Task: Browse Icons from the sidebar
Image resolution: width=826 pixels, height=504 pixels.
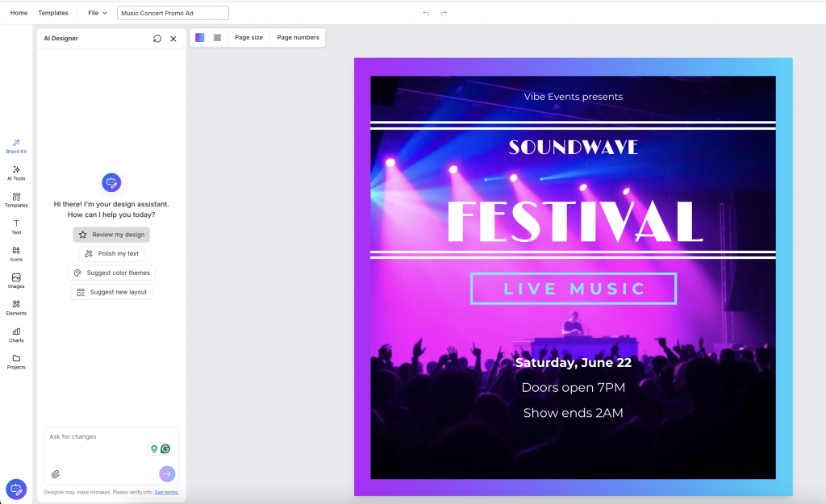Action: point(16,253)
